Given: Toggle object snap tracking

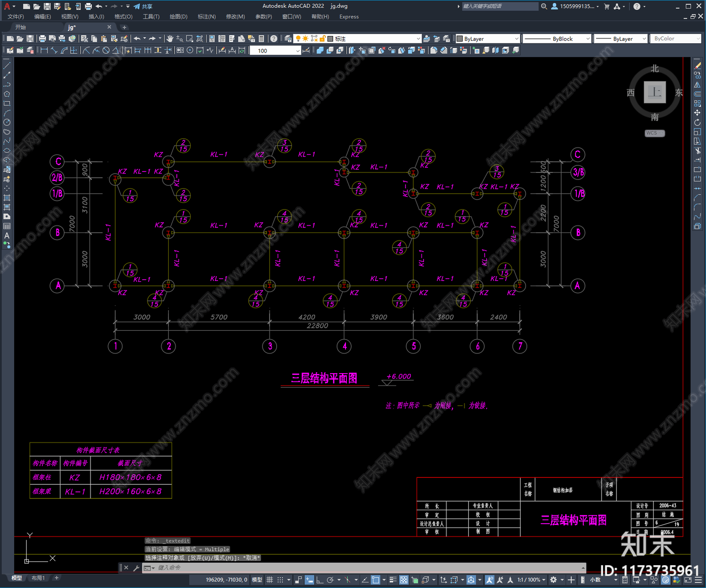Looking at the screenshot, I should pyautogui.click(x=365, y=580).
